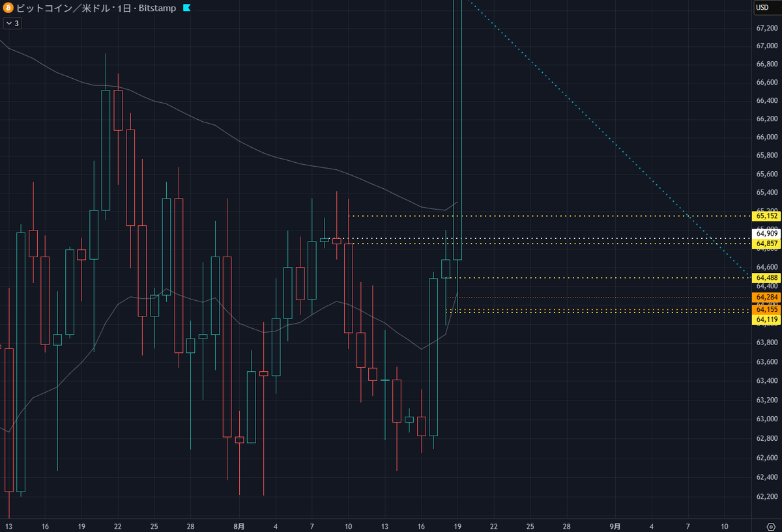Click the 65,600 price axis tick
The width and height of the screenshot is (782, 532).
[x=766, y=175]
